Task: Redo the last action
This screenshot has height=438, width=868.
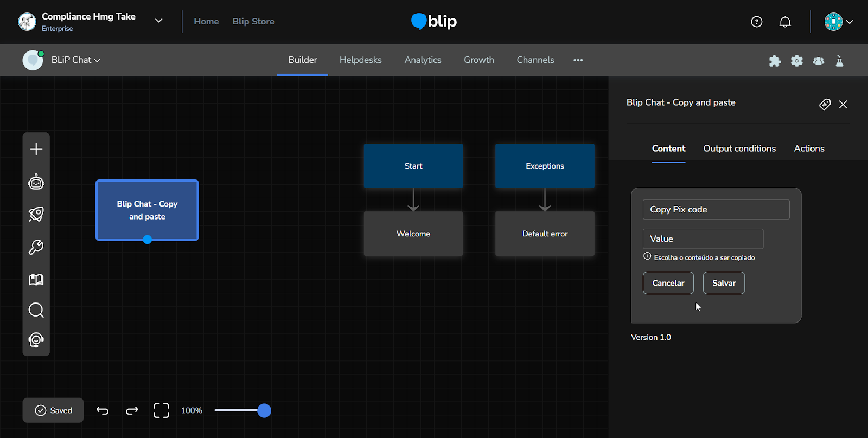Action: pyautogui.click(x=132, y=410)
